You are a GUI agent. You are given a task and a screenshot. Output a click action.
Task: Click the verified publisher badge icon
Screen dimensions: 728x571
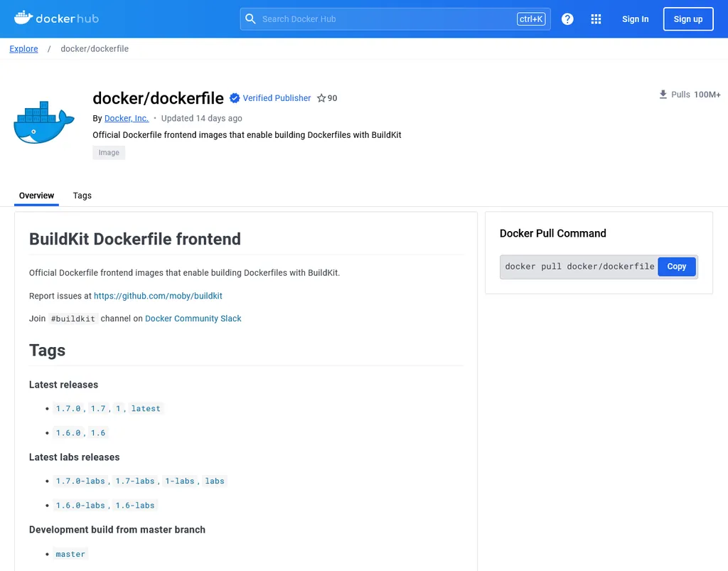click(x=235, y=98)
